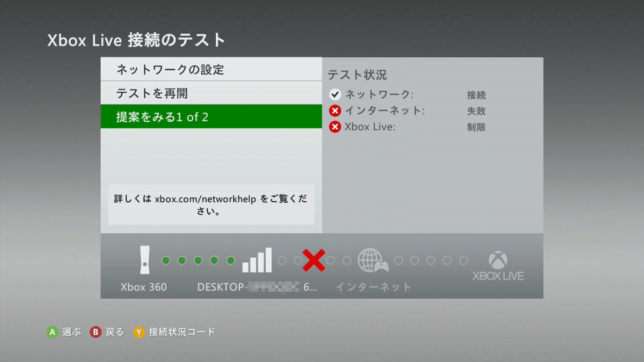
Task: Click the red X connection failure mark
Action: click(314, 260)
